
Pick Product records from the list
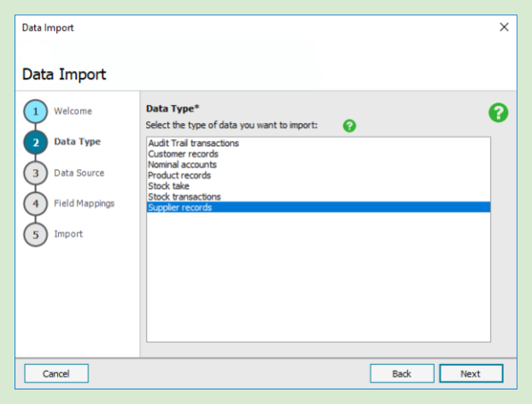click(178, 175)
